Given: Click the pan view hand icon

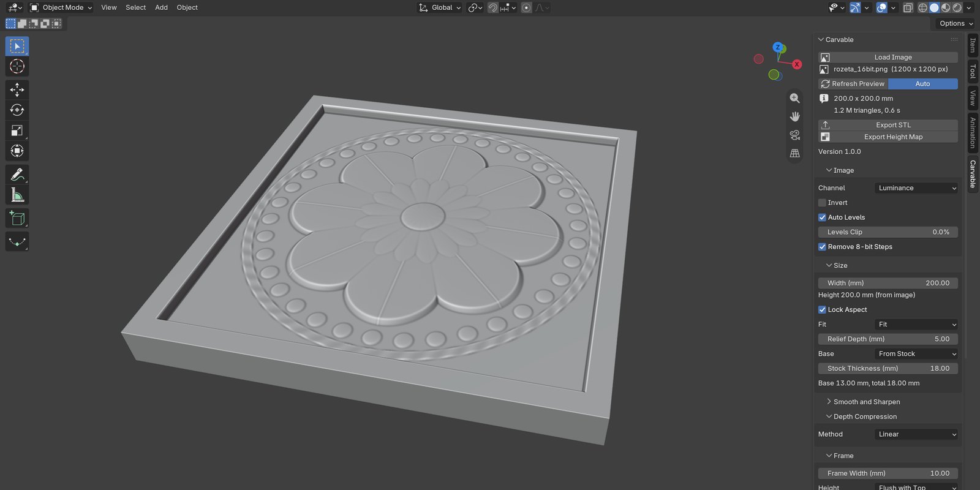Looking at the screenshot, I should click(794, 116).
